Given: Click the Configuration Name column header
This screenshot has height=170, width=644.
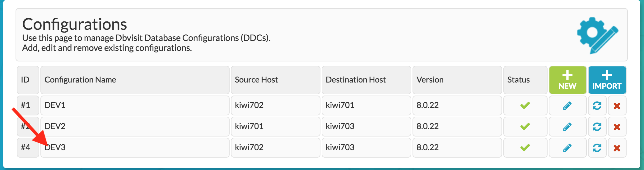Looking at the screenshot, I should (x=135, y=80).
